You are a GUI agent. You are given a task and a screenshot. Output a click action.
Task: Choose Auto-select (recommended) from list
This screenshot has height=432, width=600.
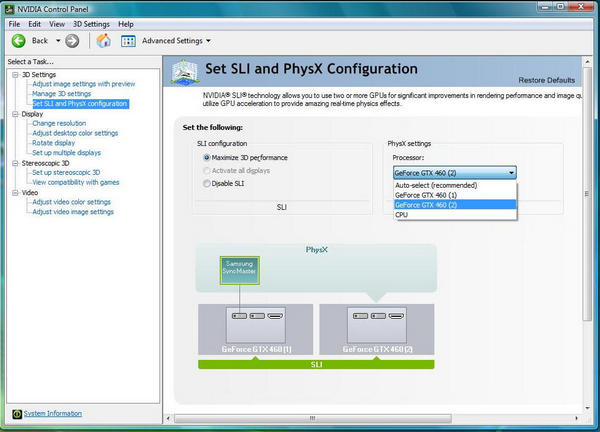click(455, 185)
